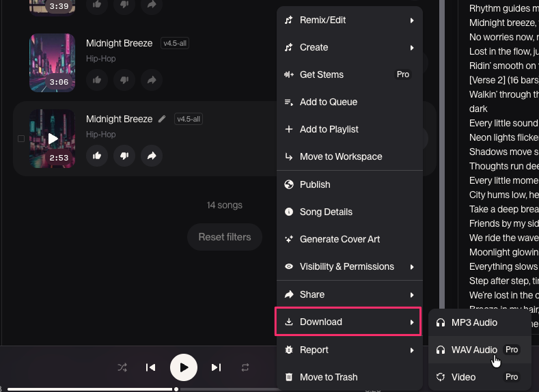The height and width of the screenshot is (392, 539).
Task: Toggle the repeat loop icon
Action: click(x=245, y=367)
